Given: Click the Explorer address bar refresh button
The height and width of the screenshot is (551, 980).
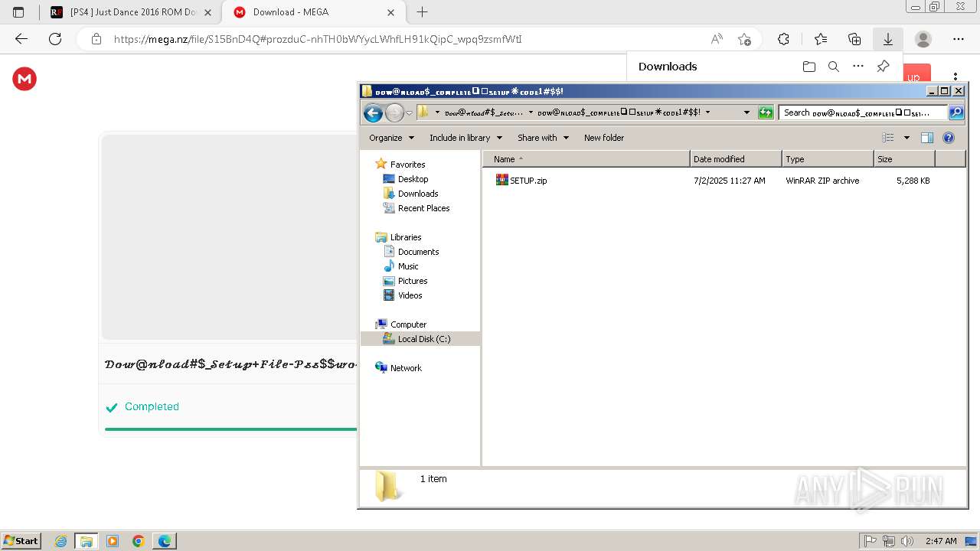Looking at the screenshot, I should (766, 112).
